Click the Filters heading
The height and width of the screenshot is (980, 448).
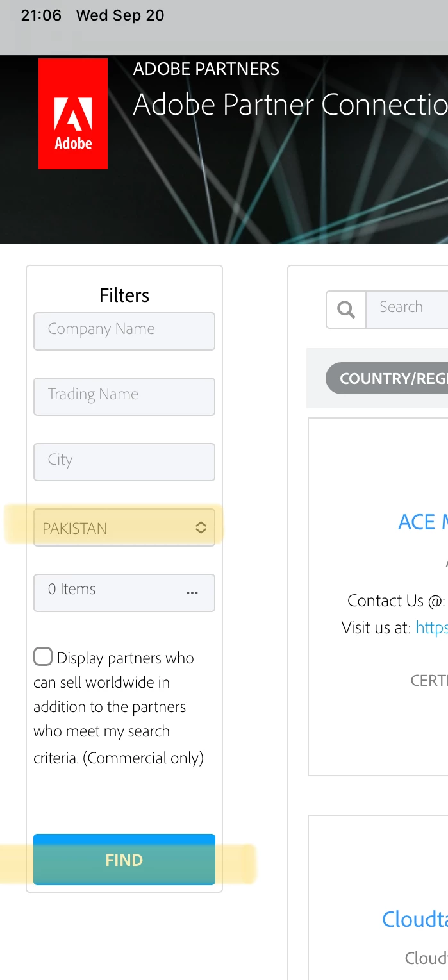coord(124,295)
